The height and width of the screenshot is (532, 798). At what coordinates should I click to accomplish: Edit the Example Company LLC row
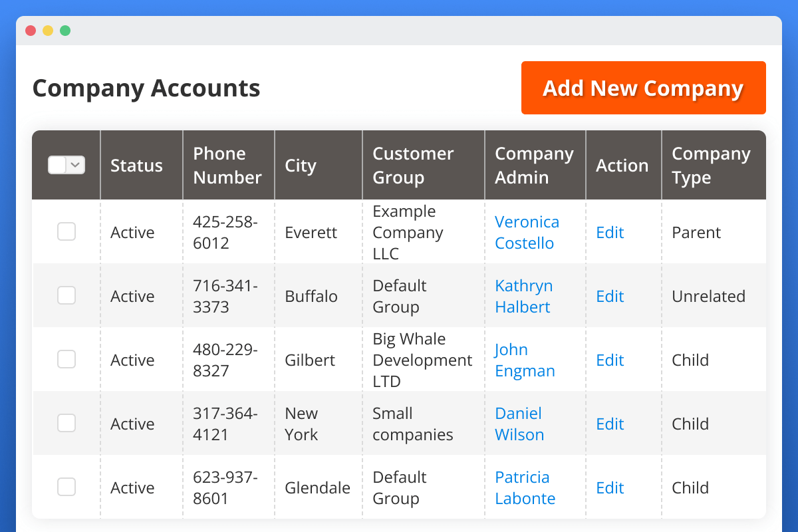click(x=610, y=232)
